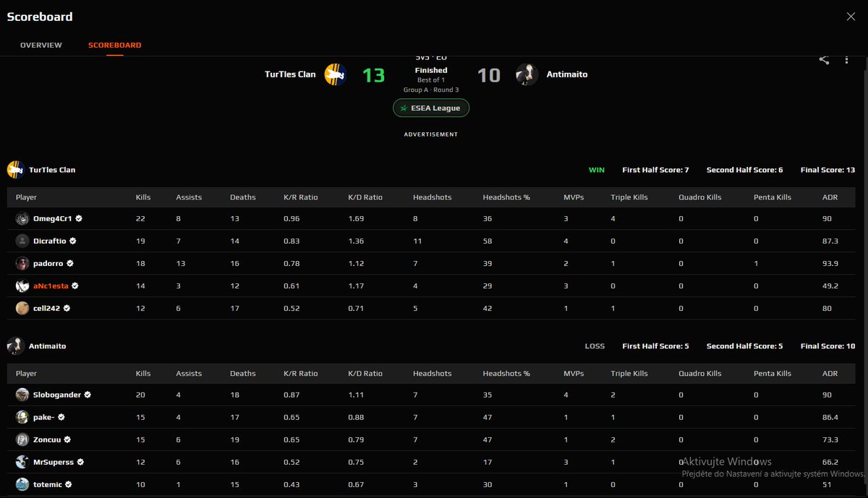This screenshot has height=498, width=868.
Task: Click the WIN result label
Action: (x=596, y=169)
